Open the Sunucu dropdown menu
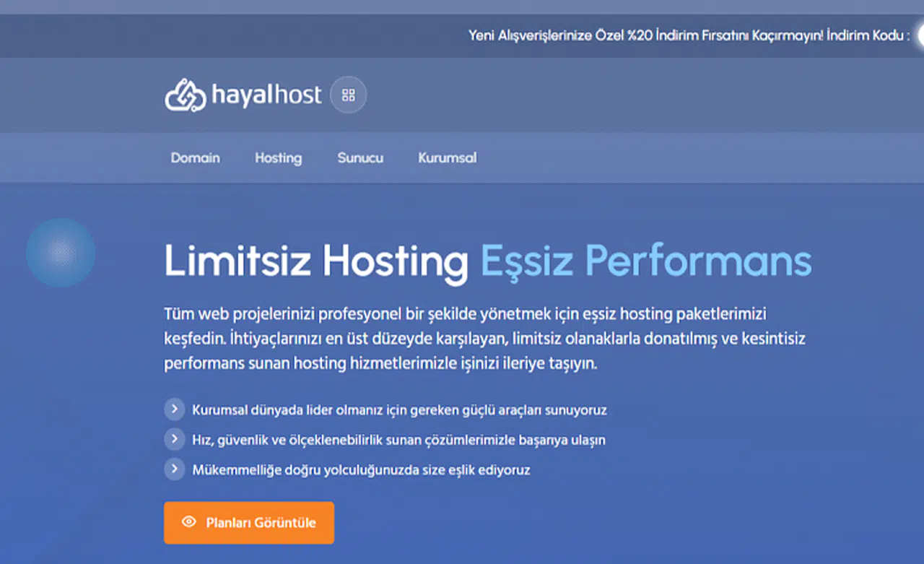This screenshot has width=924, height=564. tap(359, 157)
